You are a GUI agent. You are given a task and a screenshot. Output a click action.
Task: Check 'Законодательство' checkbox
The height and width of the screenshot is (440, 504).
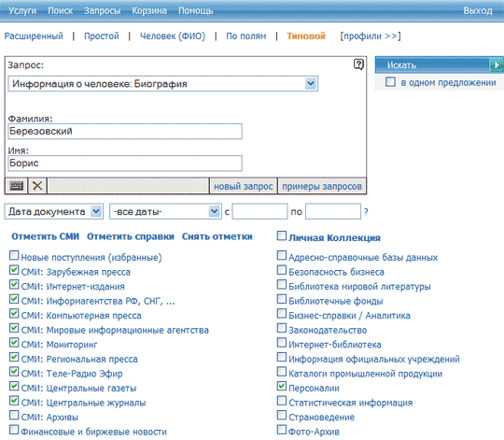[x=282, y=328]
